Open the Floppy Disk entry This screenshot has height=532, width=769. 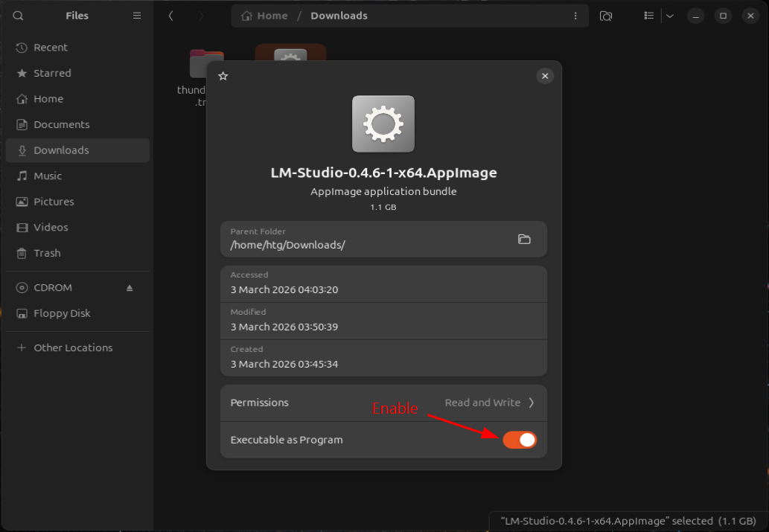click(x=77, y=313)
